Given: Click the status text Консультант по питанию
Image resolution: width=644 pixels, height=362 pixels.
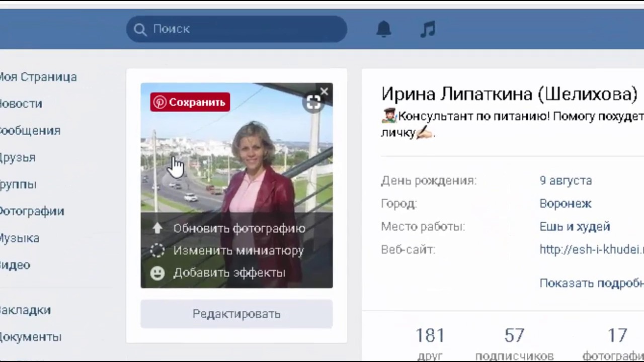Looking at the screenshot, I should pos(512,125).
